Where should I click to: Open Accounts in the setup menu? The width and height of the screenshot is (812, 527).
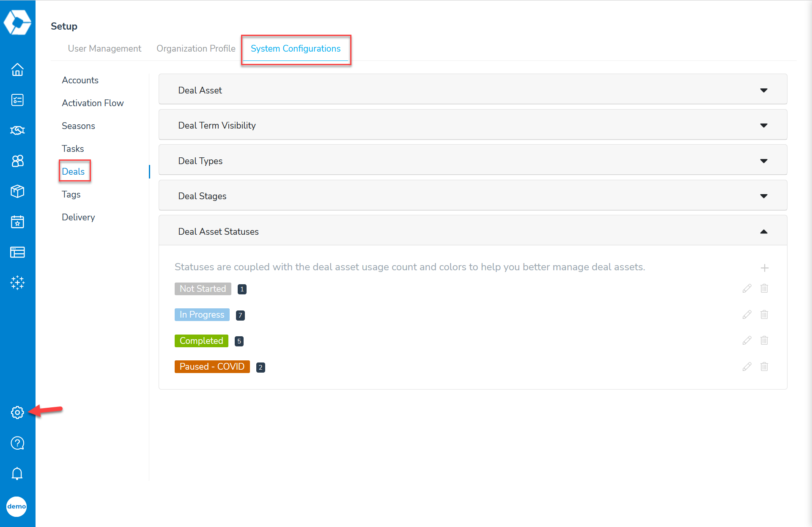click(x=80, y=80)
